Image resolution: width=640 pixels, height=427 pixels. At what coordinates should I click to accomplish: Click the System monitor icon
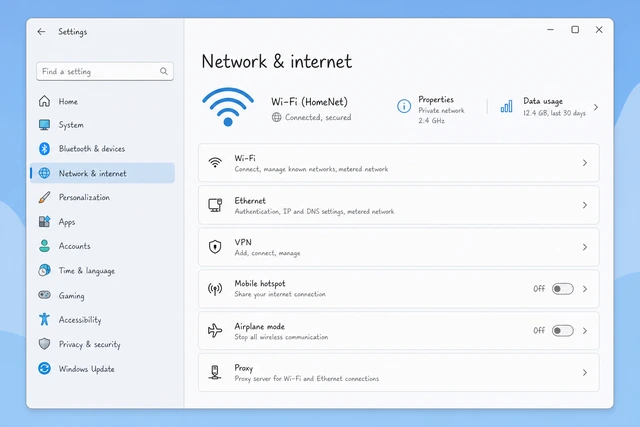pos(44,125)
